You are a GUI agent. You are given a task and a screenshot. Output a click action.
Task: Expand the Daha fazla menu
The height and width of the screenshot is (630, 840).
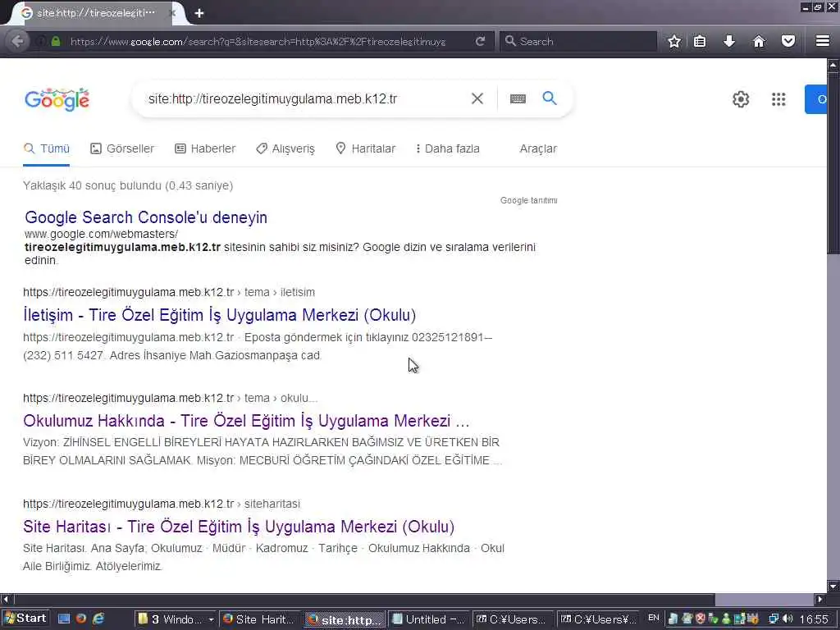pyautogui.click(x=448, y=149)
